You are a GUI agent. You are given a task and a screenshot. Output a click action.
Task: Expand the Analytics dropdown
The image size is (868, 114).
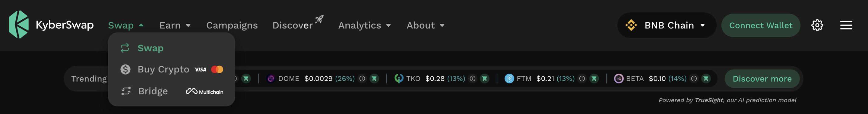(365, 25)
